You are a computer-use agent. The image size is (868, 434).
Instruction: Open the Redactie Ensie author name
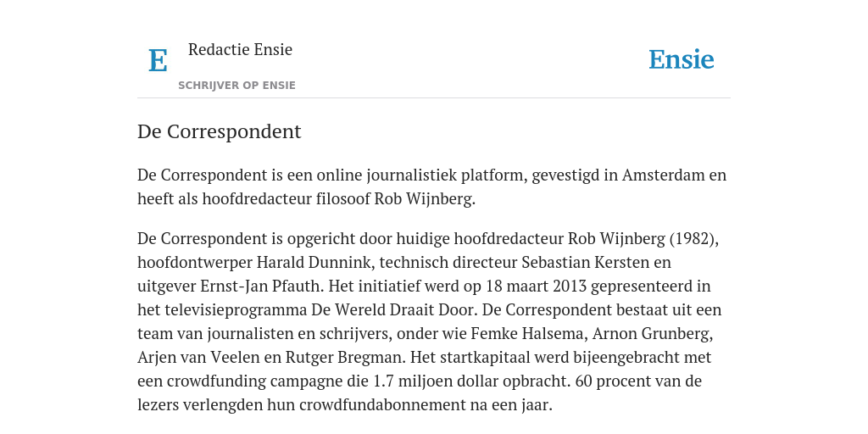240,49
